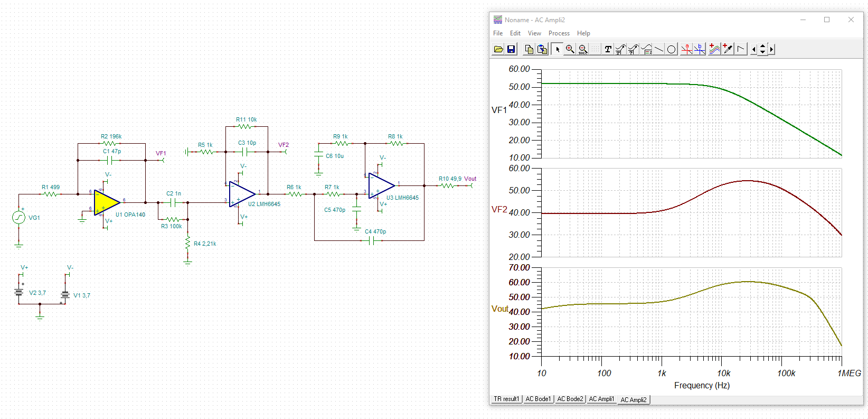Click the auto label curve tool with T
This screenshot has width=868, height=419.
pyautogui.click(x=620, y=49)
